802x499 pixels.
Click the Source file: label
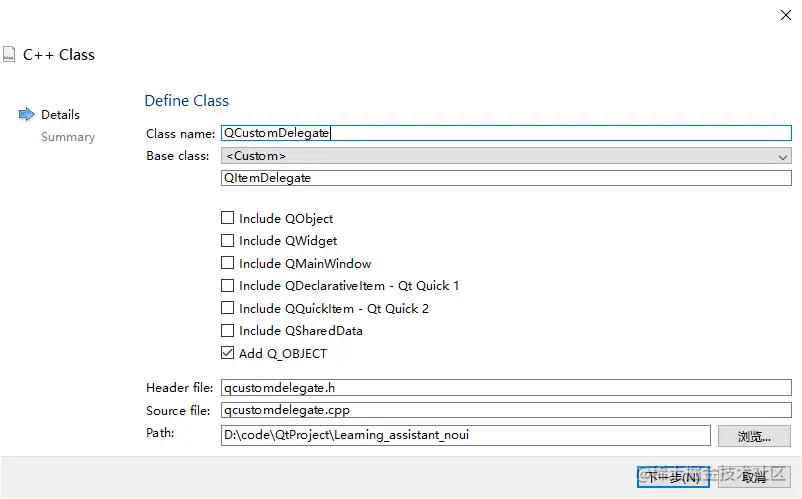point(178,411)
